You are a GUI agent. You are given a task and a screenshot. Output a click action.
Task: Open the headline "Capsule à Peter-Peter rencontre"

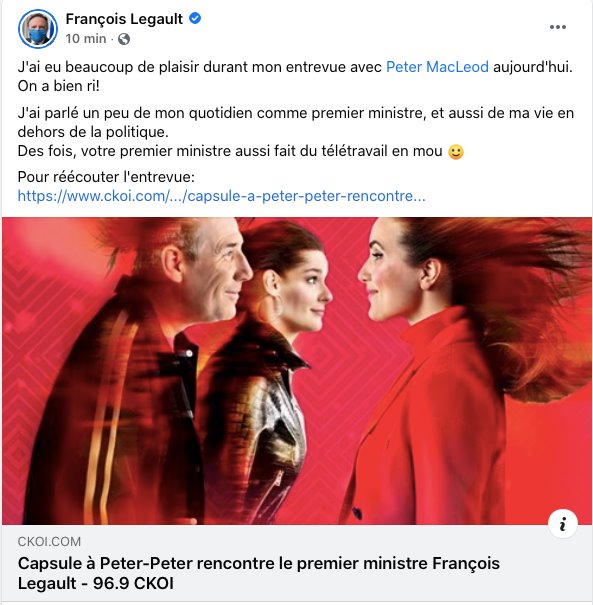258,573
